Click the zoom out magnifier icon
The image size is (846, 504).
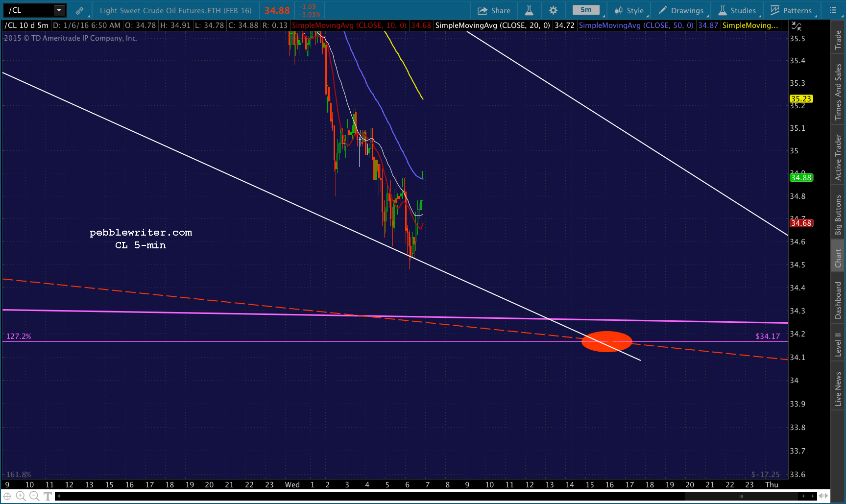(34, 496)
